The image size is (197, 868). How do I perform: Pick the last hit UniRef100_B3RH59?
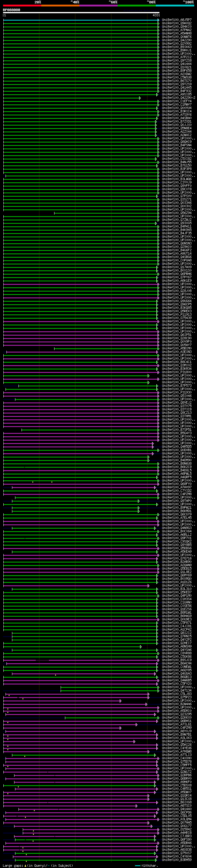point(177,860)
